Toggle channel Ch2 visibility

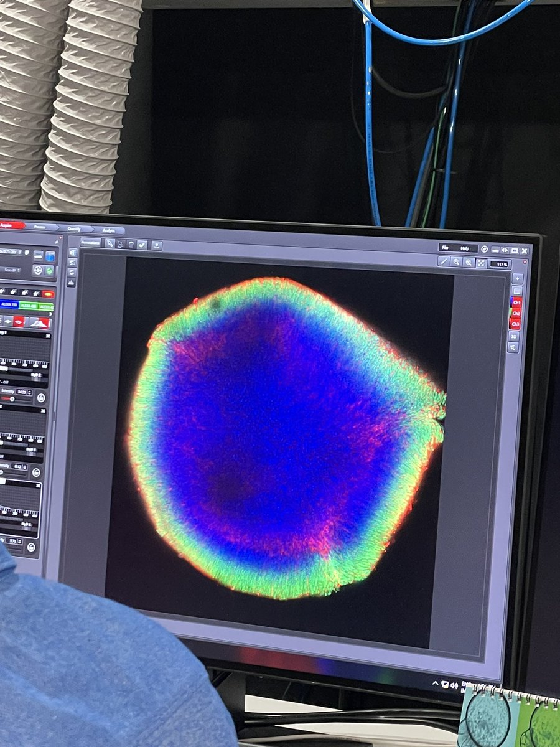pyautogui.click(x=516, y=313)
